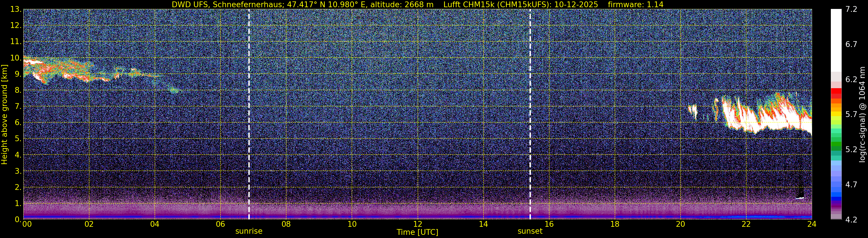The width and height of the screenshot is (868, 238).
Task: Click the sunrise label below the time axis
Action: click(x=249, y=231)
